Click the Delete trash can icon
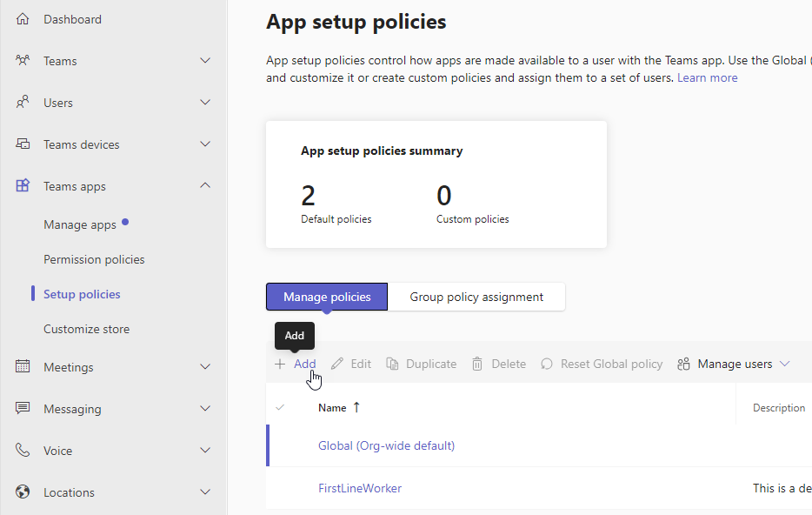Screen dimensions: 812x515 477,365
